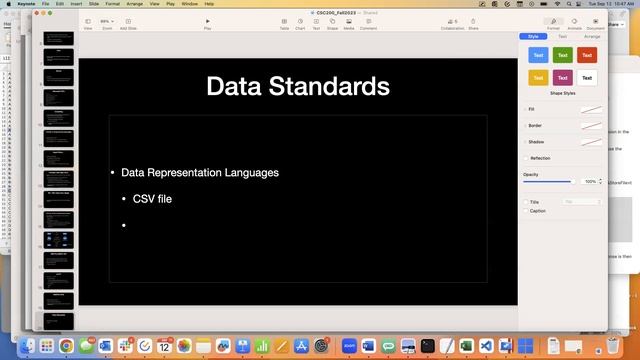
Task: Open Google Chrome from the Dock
Action: 66,346
